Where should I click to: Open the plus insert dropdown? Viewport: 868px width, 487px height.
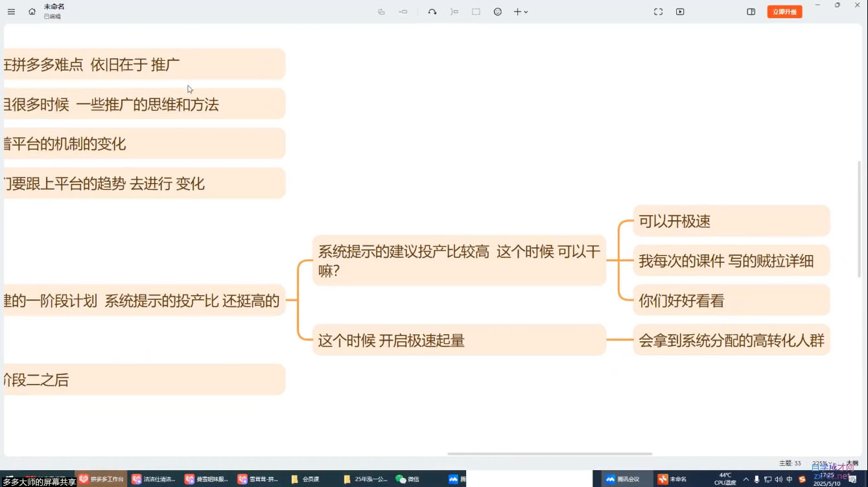[x=521, y=12]
